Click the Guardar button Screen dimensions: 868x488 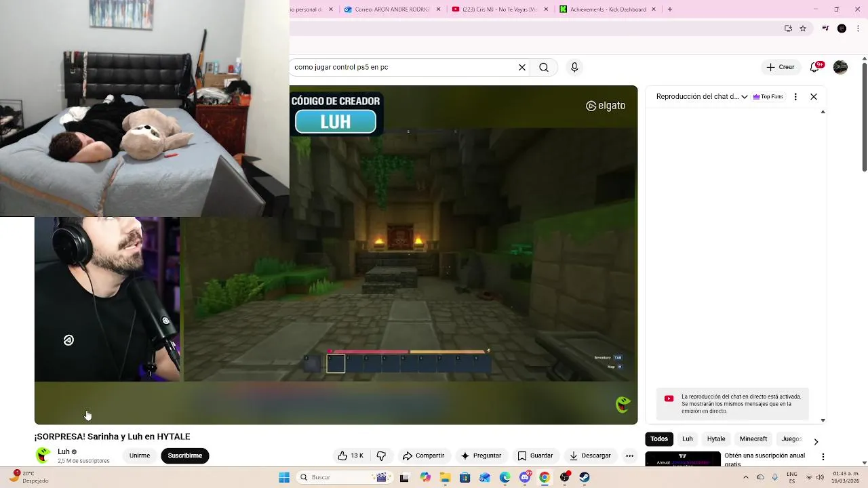536,455
